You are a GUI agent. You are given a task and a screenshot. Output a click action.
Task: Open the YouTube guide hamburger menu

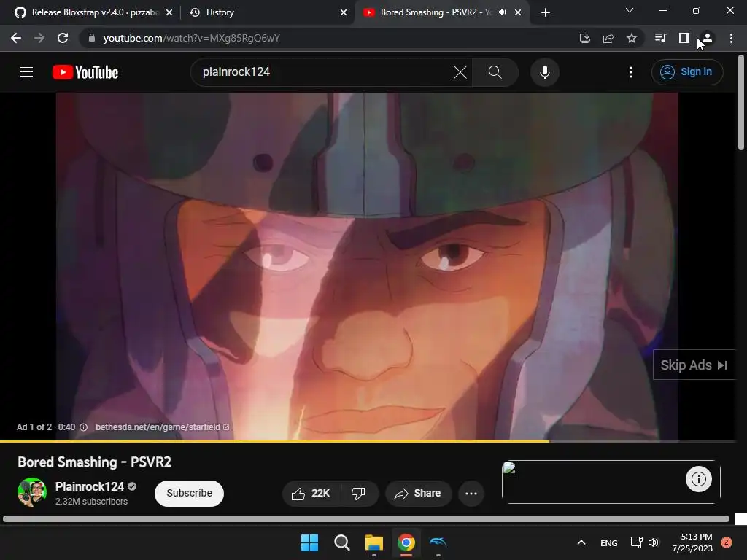pyautogui.click(x=26, y=72)
